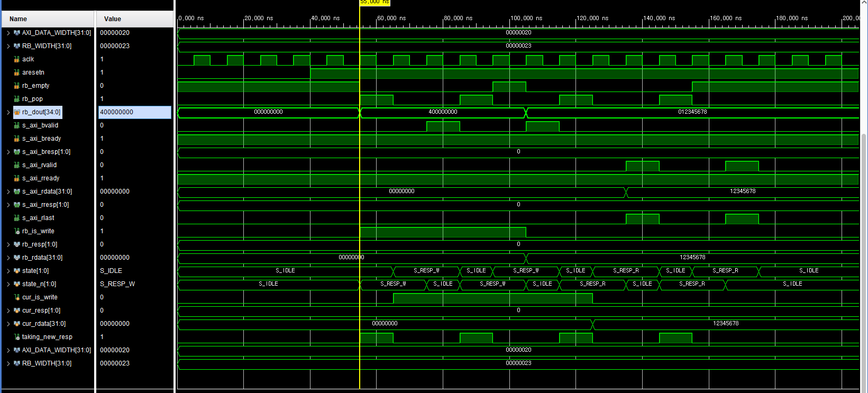
Task: Expand the s_axi_rdata[31:0] bus
Action: pos(8,191)
